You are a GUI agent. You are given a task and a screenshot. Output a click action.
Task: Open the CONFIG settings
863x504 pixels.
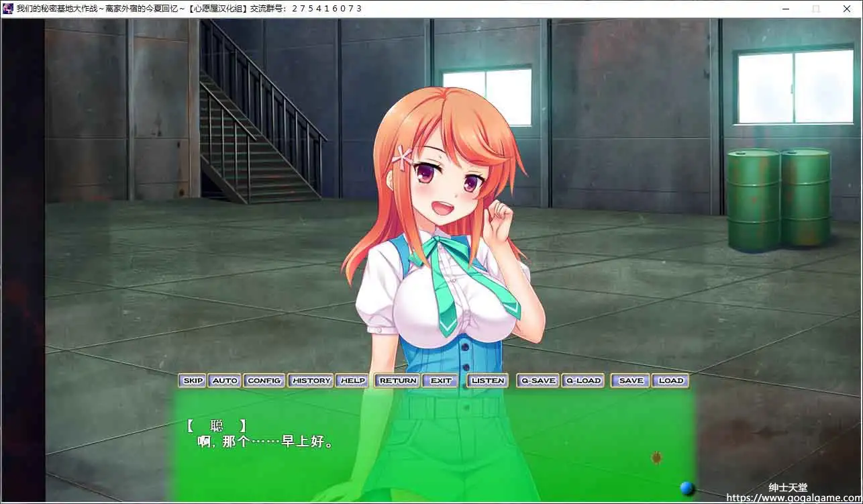click(264, 381)
